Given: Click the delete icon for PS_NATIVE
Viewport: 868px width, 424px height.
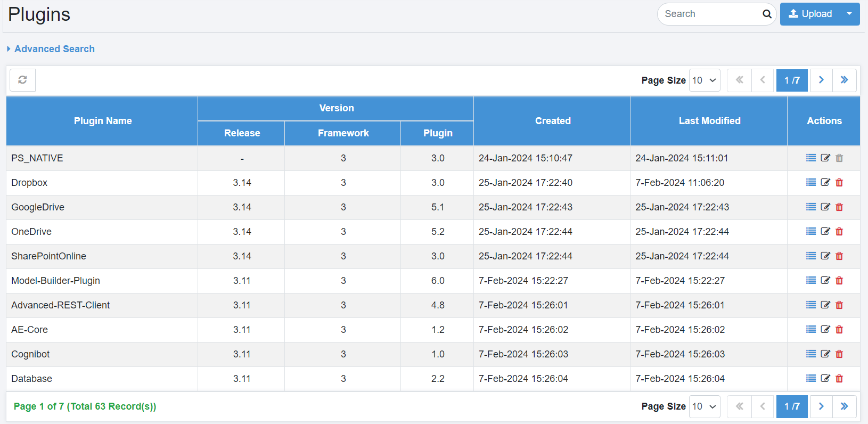Looking at the screenshot, I should point(839,158).
